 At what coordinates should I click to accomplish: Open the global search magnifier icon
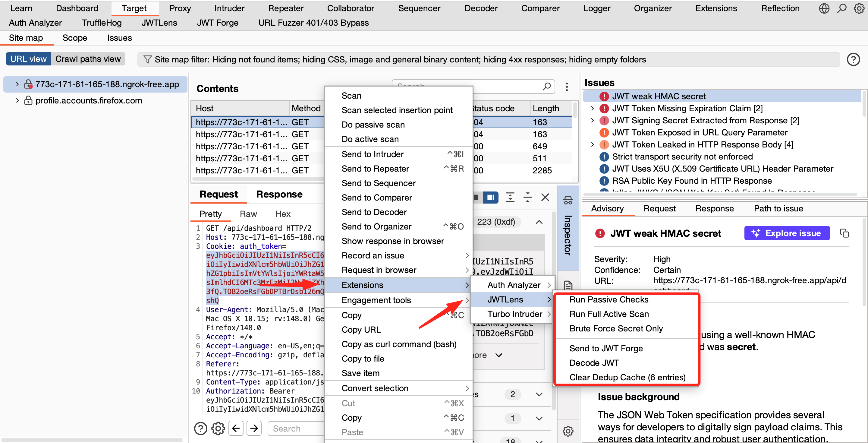click(841, 8)
